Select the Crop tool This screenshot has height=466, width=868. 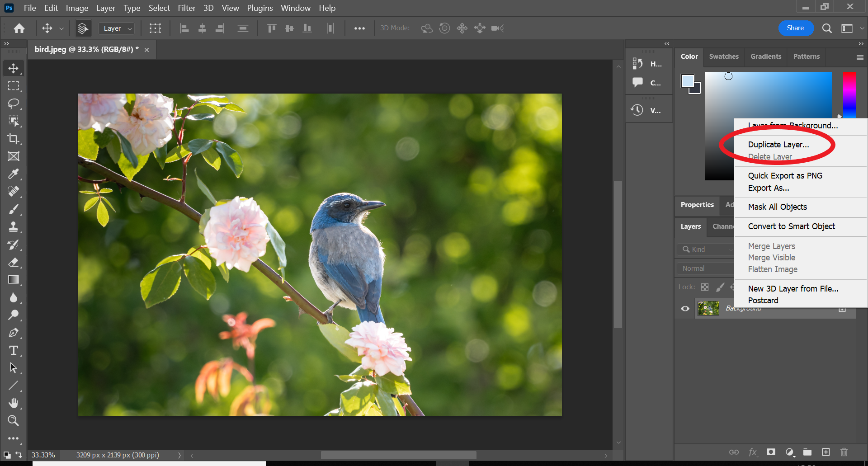tap(14, 139)
